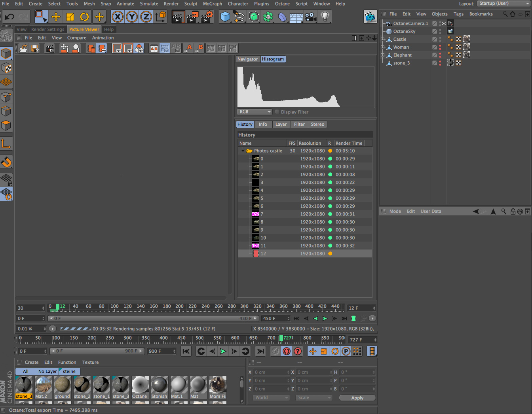Select Polygons mode icon

(6, 126)
